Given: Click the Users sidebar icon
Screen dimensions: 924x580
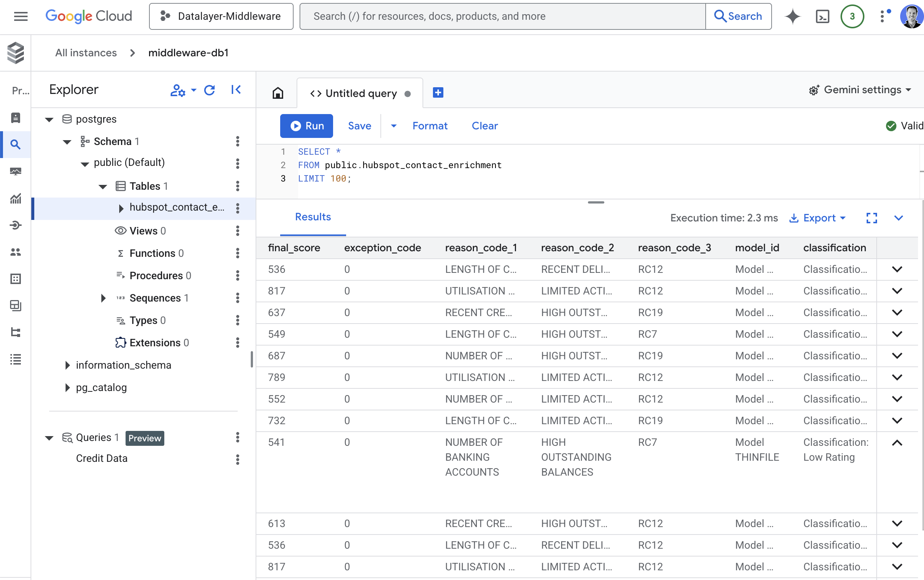Looking at the screenshot, I should pyautogui.click(x=15, y=252).
